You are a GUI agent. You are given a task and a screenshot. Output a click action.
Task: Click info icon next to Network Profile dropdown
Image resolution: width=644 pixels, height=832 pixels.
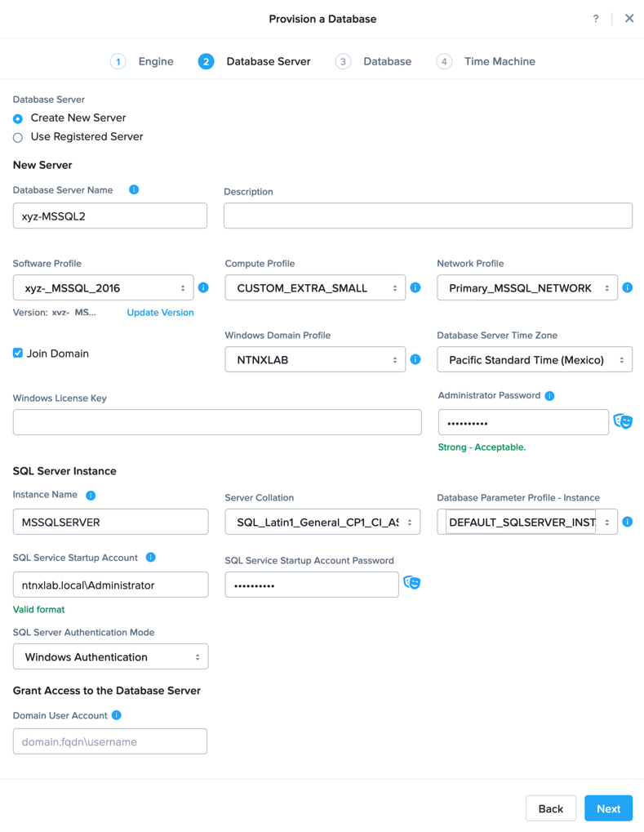pos(627,287)
